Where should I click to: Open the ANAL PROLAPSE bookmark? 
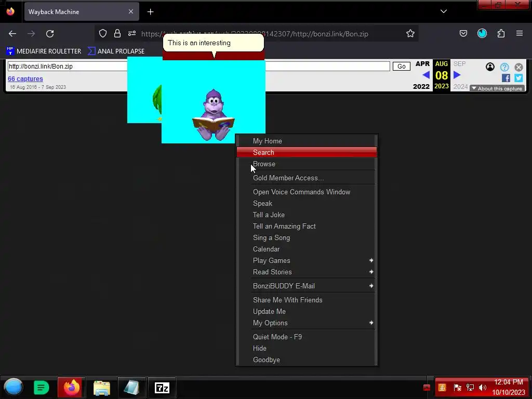116,51
